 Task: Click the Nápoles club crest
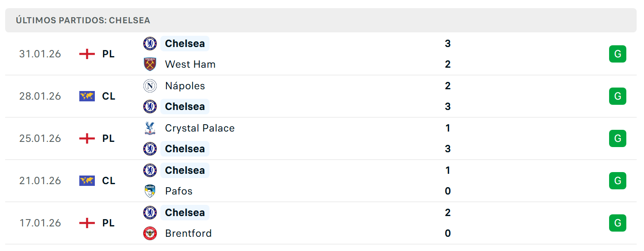tap(150, 86)
